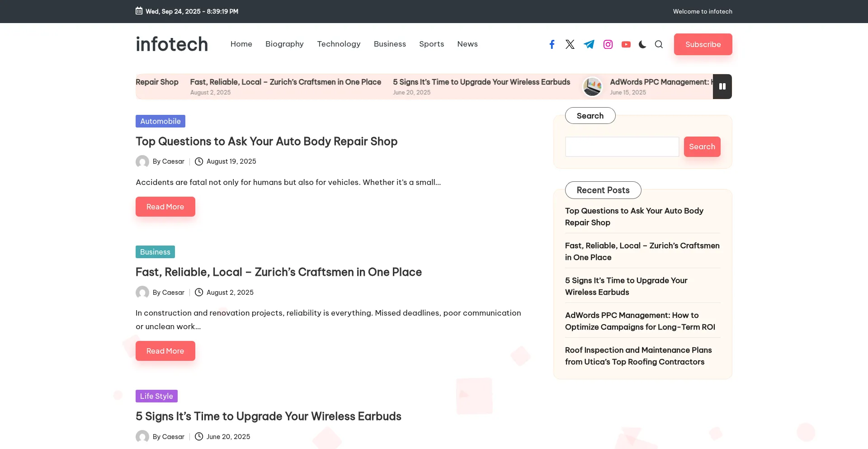The height and width of the screenshot is (449, 868).
Task: Open the Automobile category tag
Action: [x=160, y=121]
